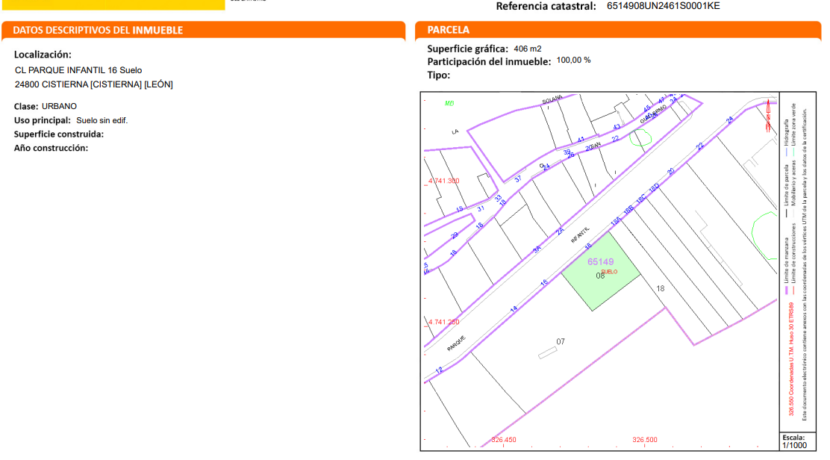Viewport: 830px width, 460px height.
Task: Select '24800 CISTIERNA [CISTIERNA] [LEÓN]' line
Action: [94, 84]
